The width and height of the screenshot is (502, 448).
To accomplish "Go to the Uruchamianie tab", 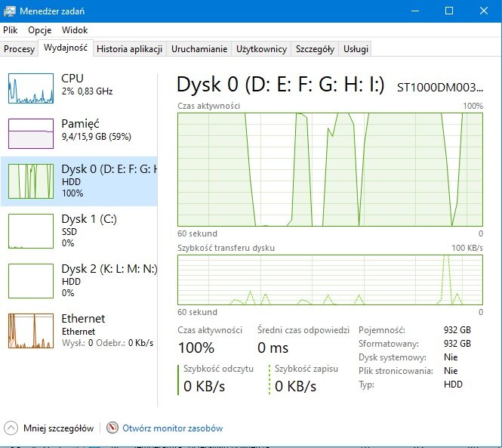I will click(199, 49).
